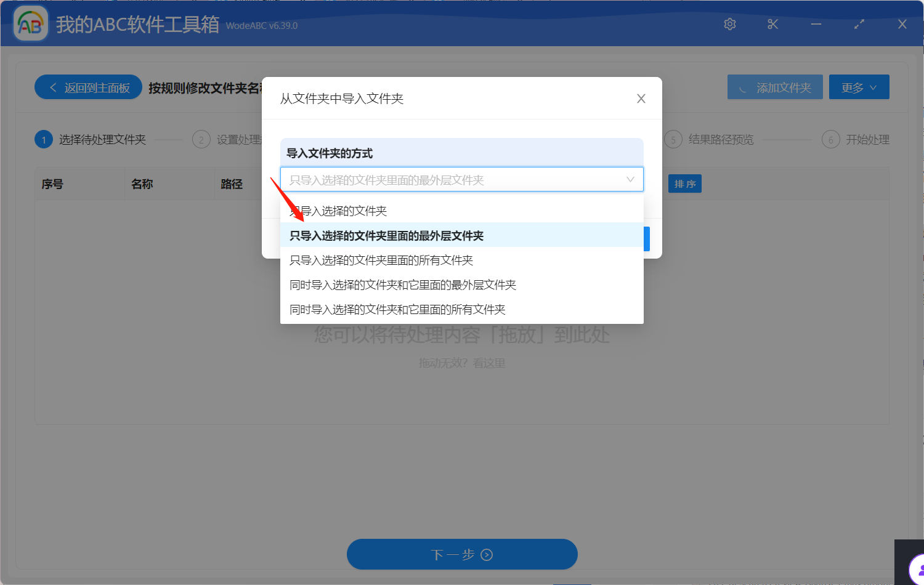
Task: Click the step 1 选择待处理文件夹 circle
Action: tap(43, 139)
